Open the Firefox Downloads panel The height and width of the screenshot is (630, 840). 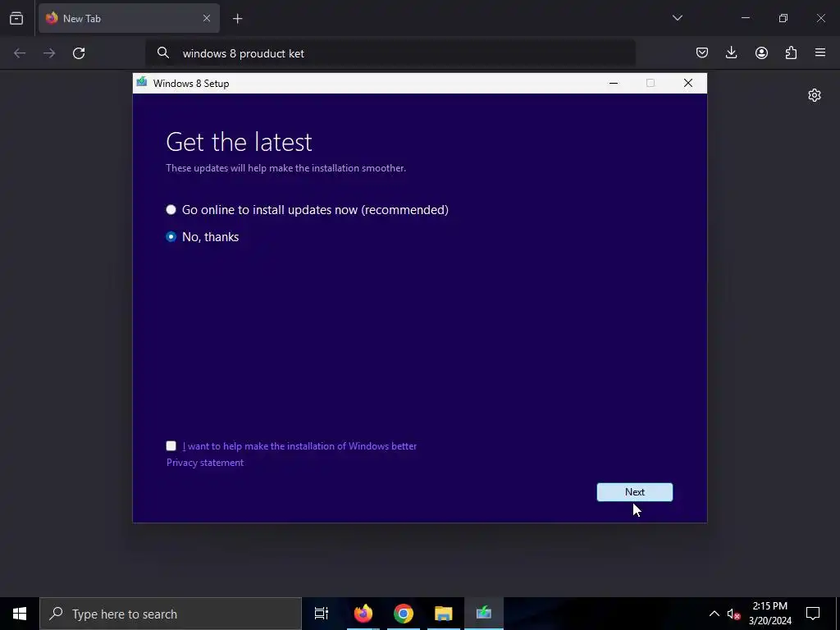[x=731, y=52]
